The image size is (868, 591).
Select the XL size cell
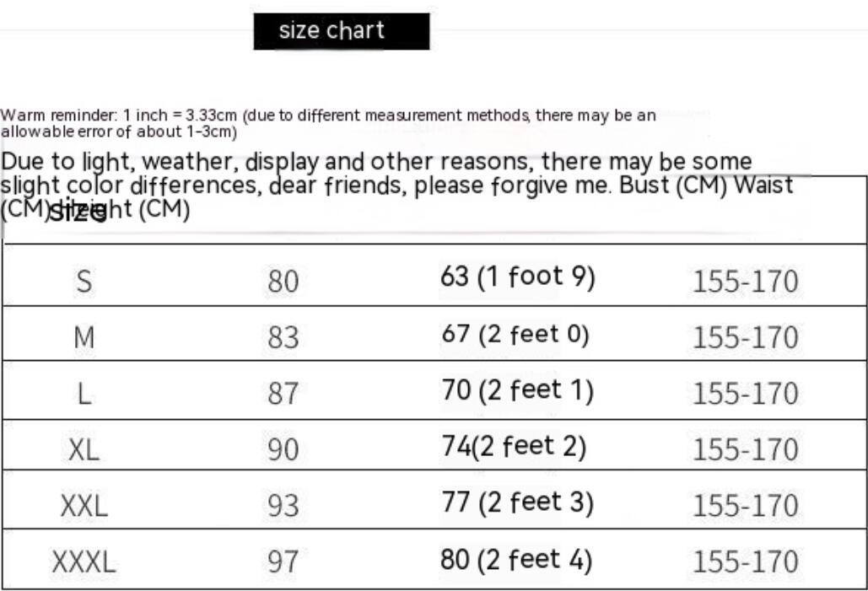click(x=84, y=449)
